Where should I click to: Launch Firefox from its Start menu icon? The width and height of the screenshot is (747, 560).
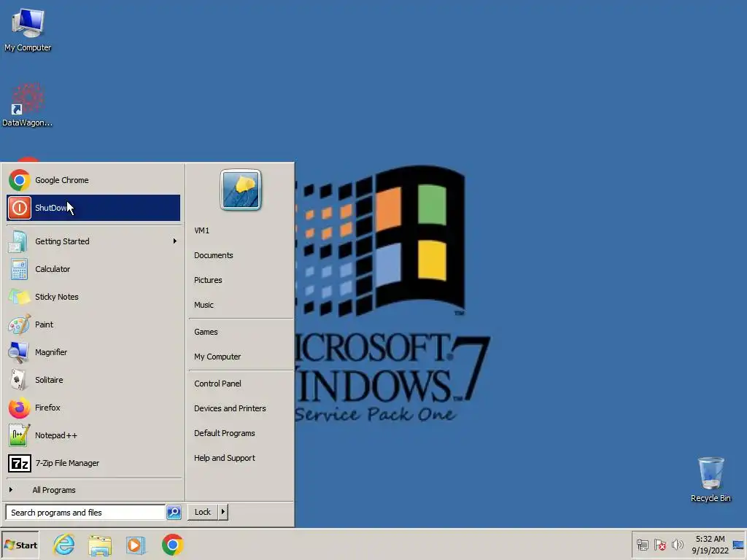click(x=20, y=408)
